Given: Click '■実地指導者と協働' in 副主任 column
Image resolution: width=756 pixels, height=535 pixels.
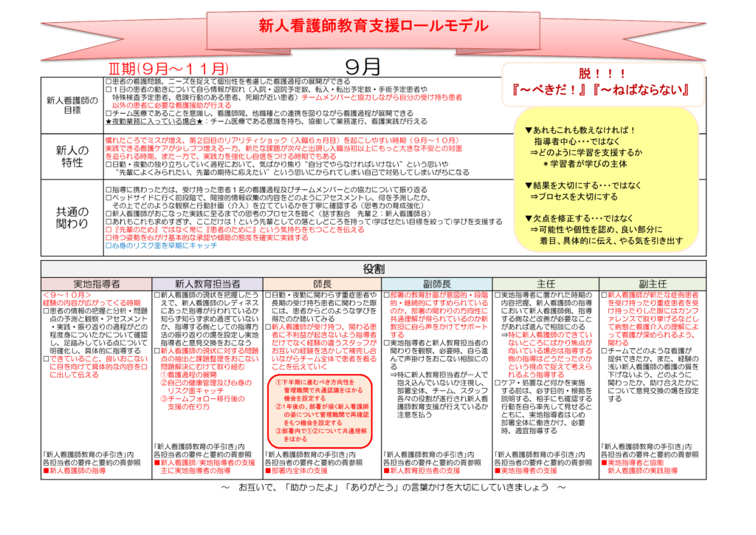Looking at the screenshot, I should (633, 463).
